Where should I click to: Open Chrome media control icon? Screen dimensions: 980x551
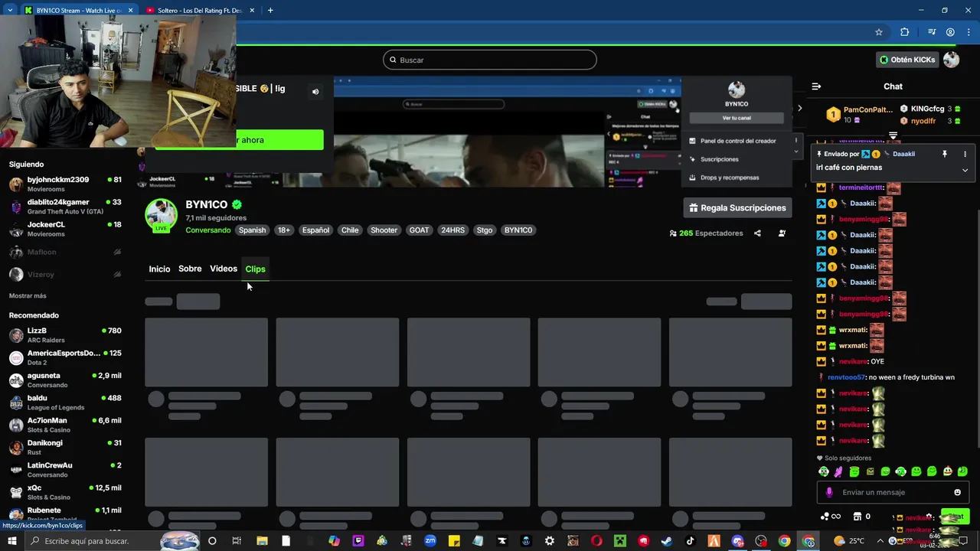pos(932,32)
